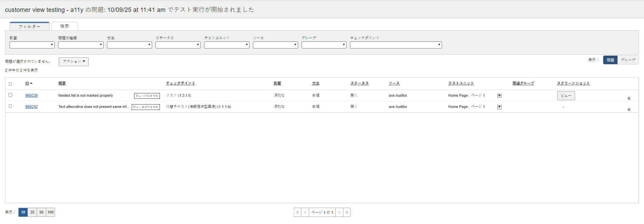Viewport: 644px width, 224px height.
Task: Expand details chevron for issue 969239
Action: (629, 98)
